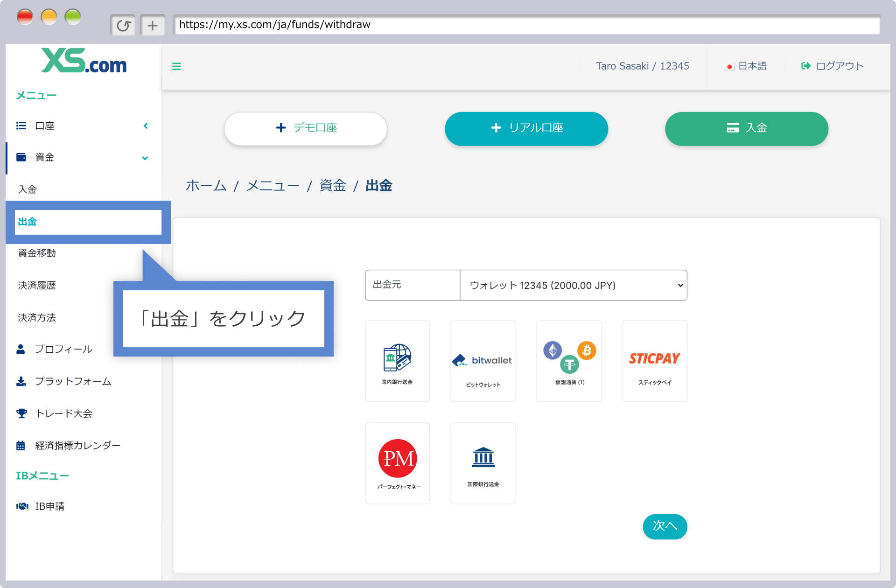This screenshot has width=896, height=588.
Task: Select the STICPAY withdrawal icon
Action: tap(653, 360)
